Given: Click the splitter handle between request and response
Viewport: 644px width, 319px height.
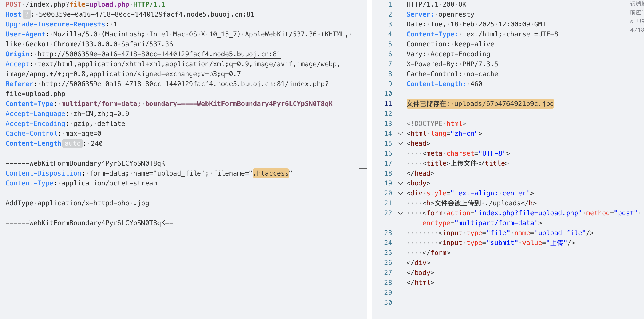Looking at the screenshot, I should [x=363, y=168].
